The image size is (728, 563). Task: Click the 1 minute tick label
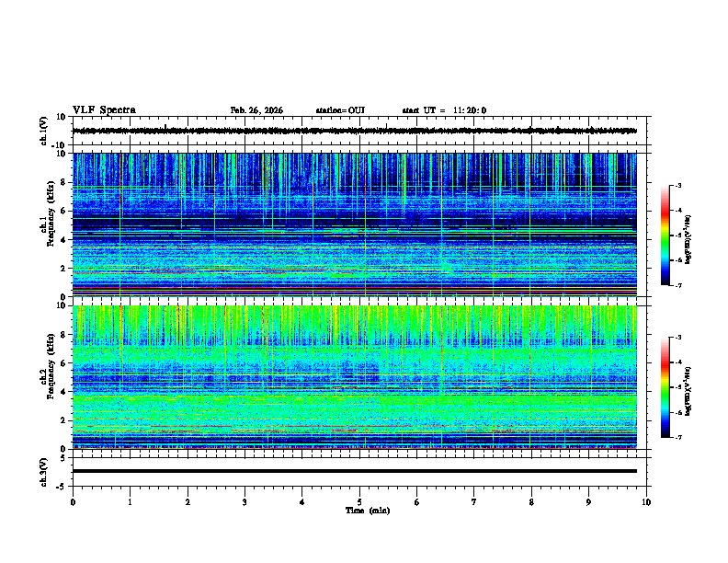coord(130,502)
